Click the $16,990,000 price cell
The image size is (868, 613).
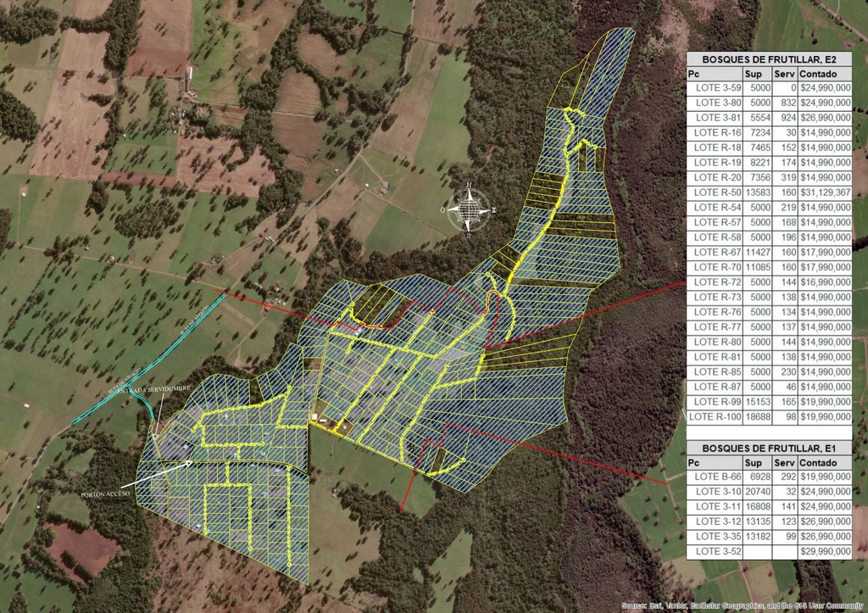pos(825,282)
